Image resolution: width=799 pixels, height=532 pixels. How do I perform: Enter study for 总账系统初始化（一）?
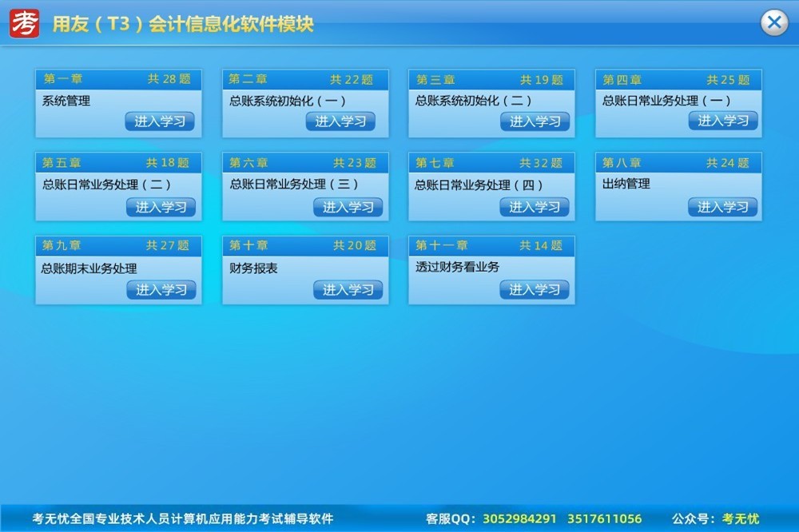click(x=340, y=121)
